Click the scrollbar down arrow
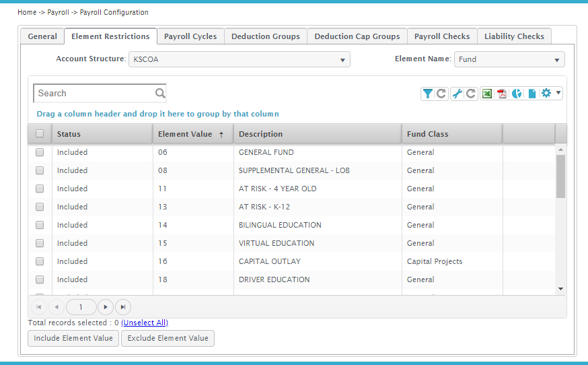 pyautogui.click(x=560, y=289)
